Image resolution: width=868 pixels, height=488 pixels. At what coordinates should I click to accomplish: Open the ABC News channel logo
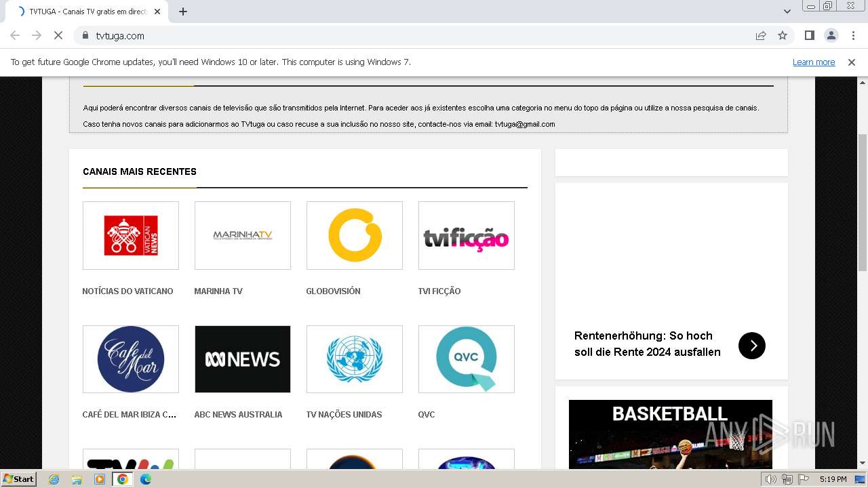tap(243, 359)
